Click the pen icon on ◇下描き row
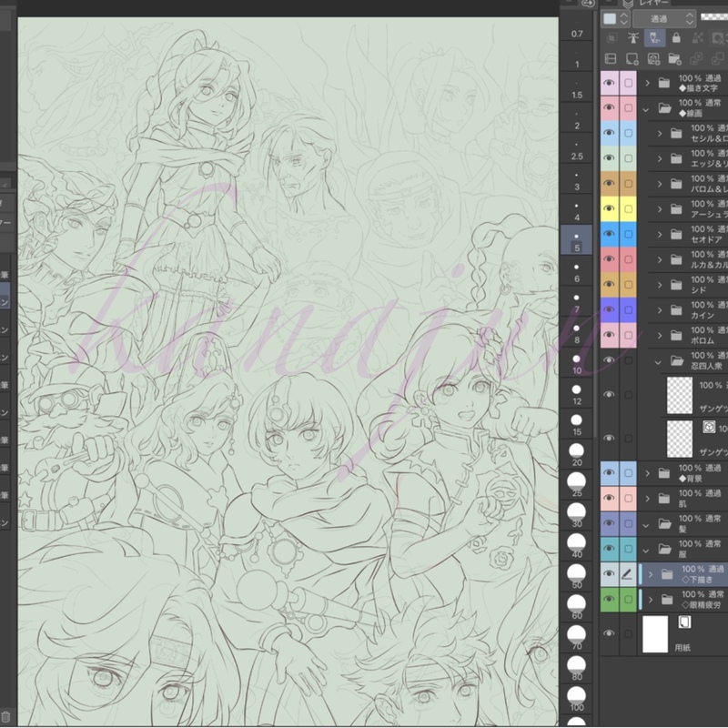 627,574
